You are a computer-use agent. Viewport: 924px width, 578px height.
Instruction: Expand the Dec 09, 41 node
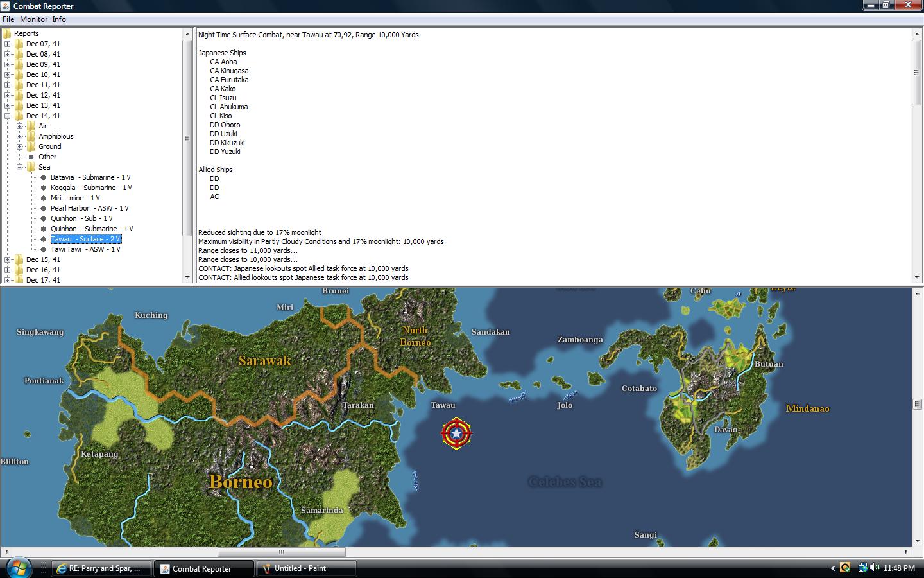tap(7, 64)
